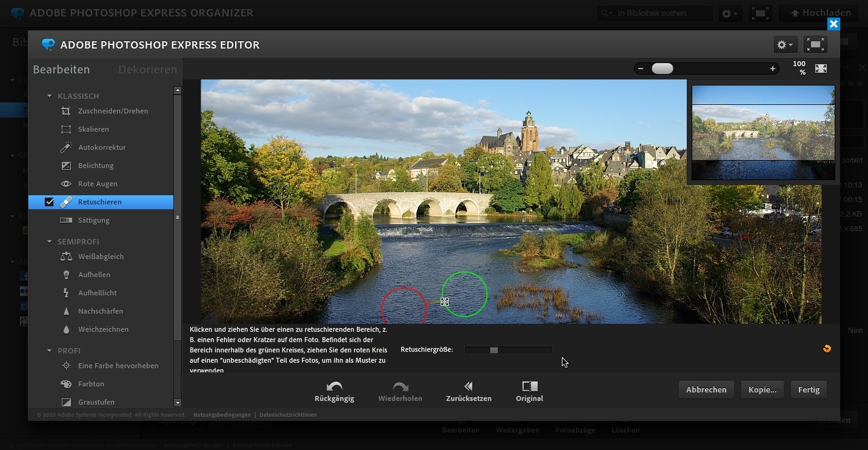This screenshot has height=450, width=868.
Task: Redo with the Wiederholen arrow
Action: coord(400,386)
